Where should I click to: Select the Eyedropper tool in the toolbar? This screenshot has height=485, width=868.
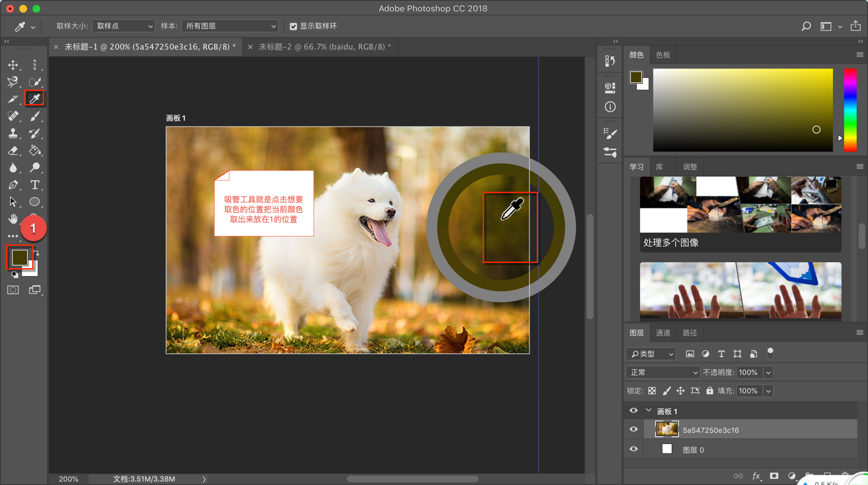coord(35,99)
